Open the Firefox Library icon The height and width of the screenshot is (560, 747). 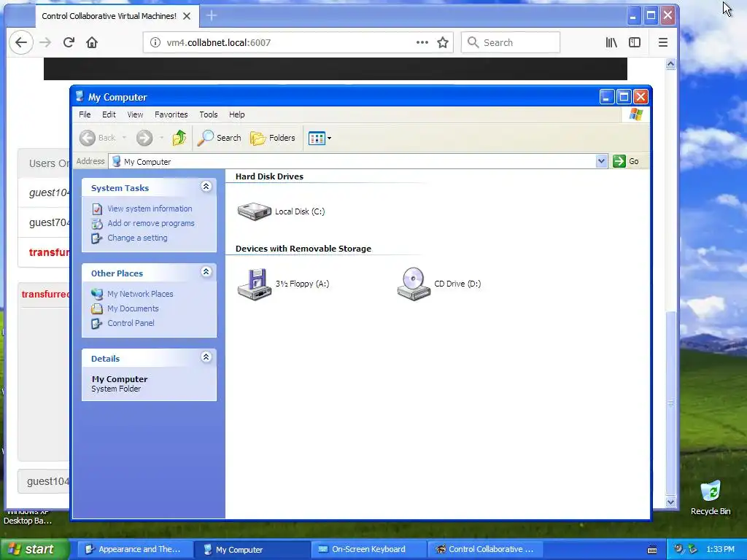pyautogui.click(x=611, y=42)
